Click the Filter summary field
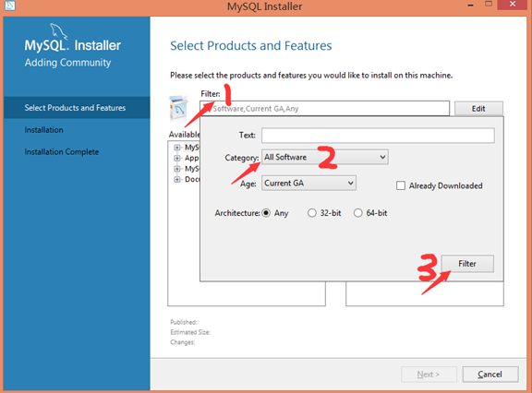 pyautogui.click(x=325, y=109)
